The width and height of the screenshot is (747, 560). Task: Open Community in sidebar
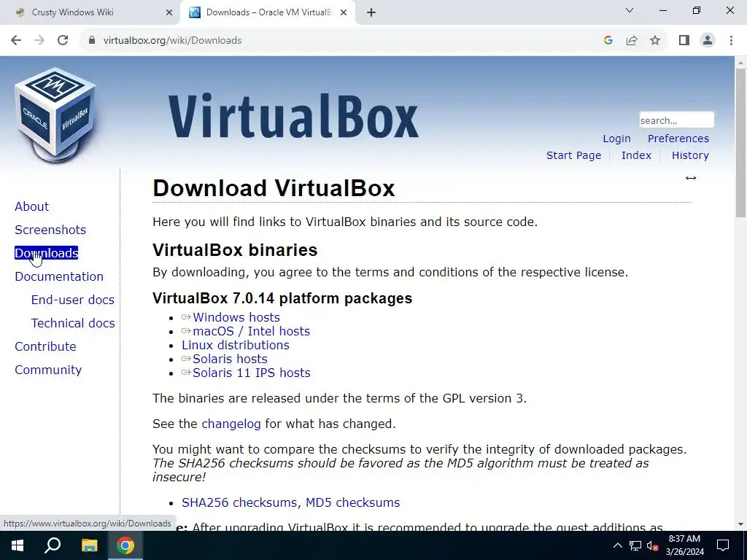tap(48, 370)
